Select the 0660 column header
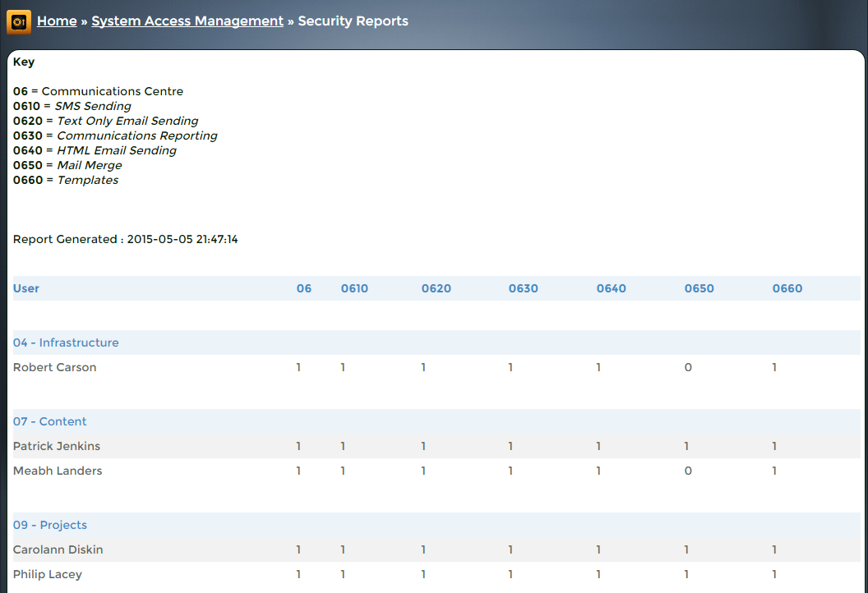868x593 pixels. pyautogui.click(x=787, y=288)
